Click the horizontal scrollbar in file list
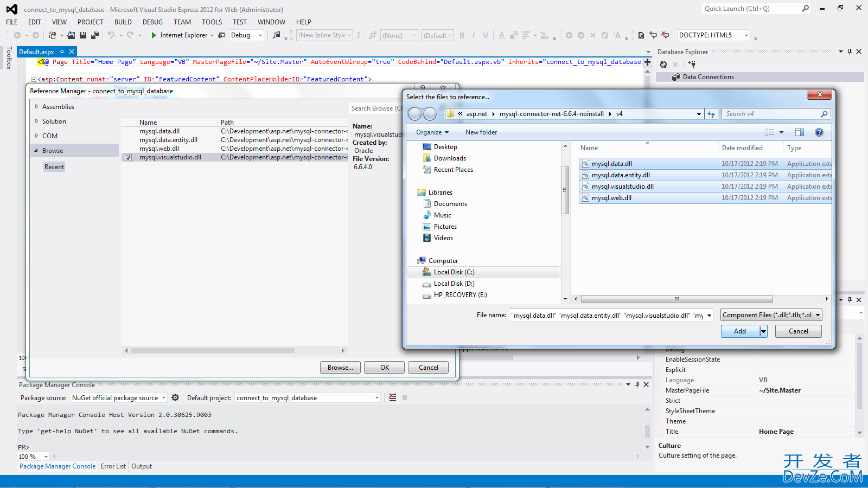The width and height of the screenshot is (868, 488). (676, 299)
